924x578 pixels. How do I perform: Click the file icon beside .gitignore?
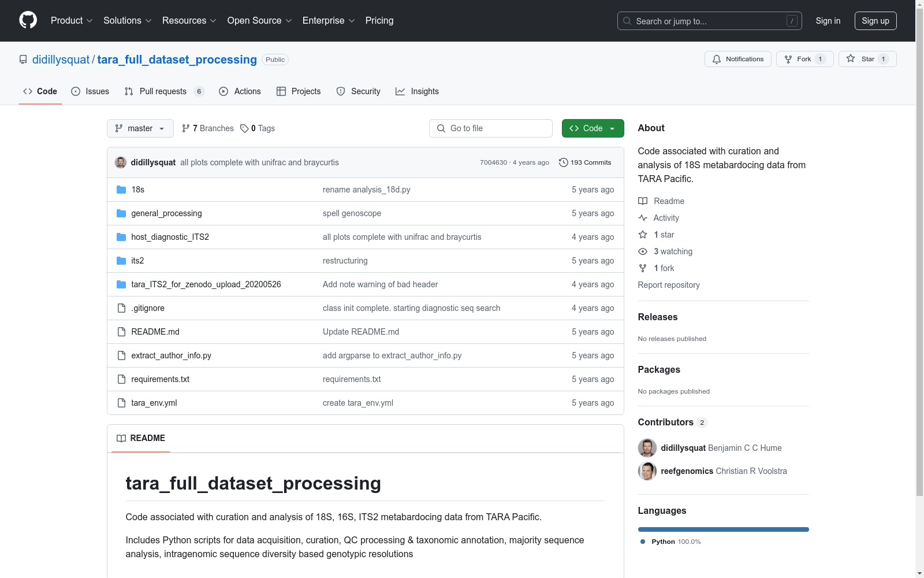coord(121,308)
